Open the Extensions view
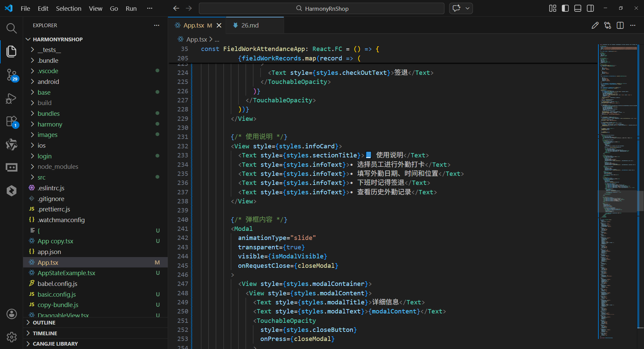This screenshot has height=349, width=644. point(11,121)
